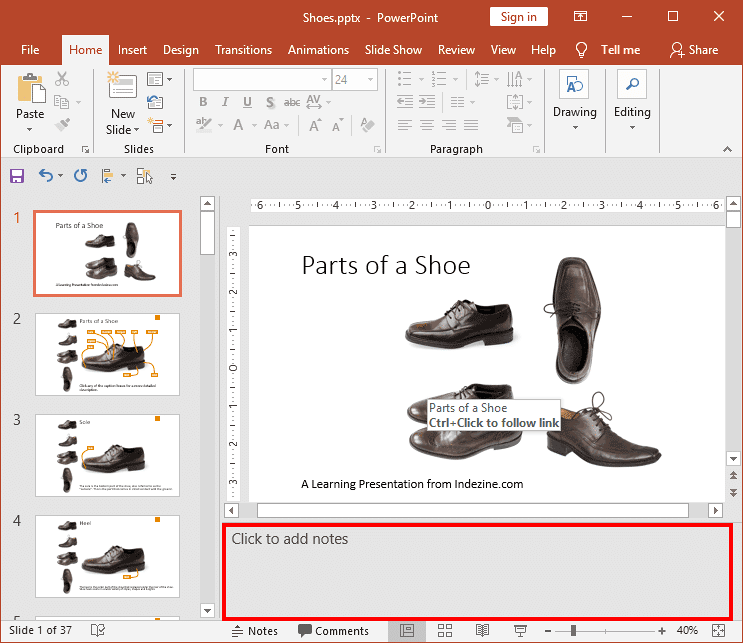Click the Cut scissors icon
The image size is (743, 643).
pyautogui.click(x=62, y=79)
